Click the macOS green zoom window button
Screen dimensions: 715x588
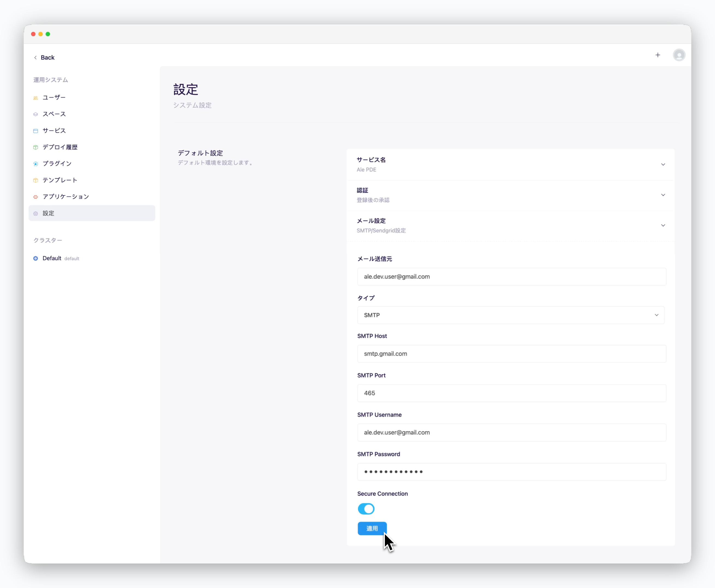tap(48, 34)
